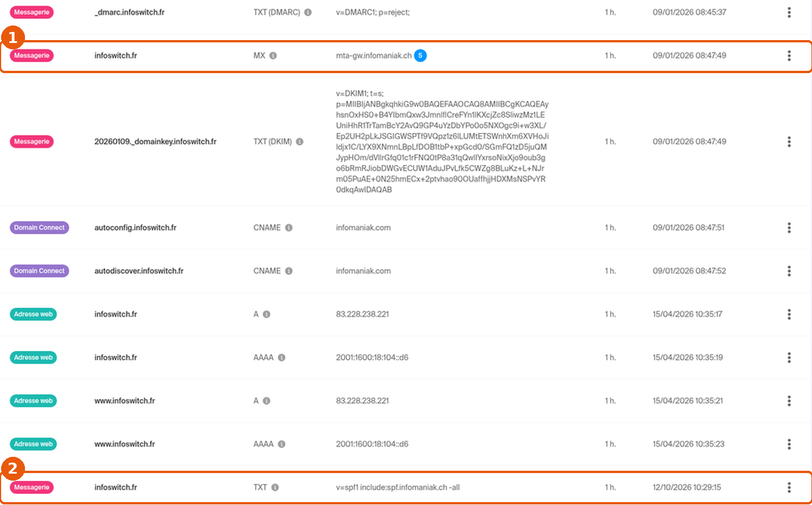Open three-dot menu for infoswitch.fr AAAA record
Image resolution: width=812 pixels, height=505 pixels.
click(x=789, y=358)
